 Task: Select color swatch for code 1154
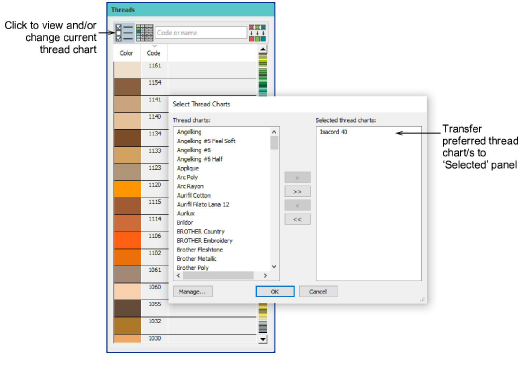pos(127,87)
